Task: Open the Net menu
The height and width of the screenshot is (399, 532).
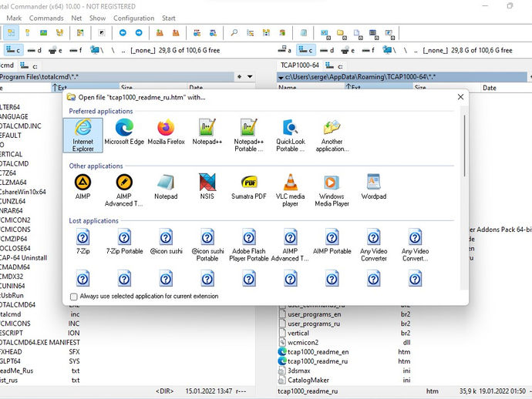Action: click(76, 18)
